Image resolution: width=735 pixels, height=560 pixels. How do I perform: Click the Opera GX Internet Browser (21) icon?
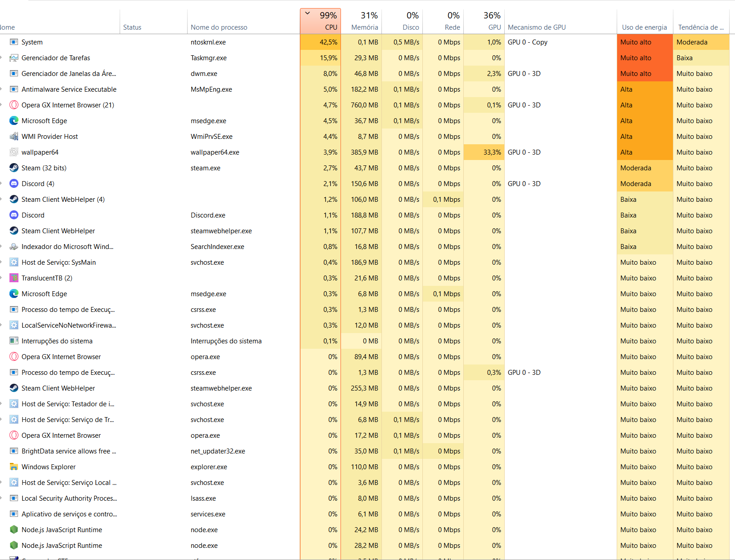point(14,105)
